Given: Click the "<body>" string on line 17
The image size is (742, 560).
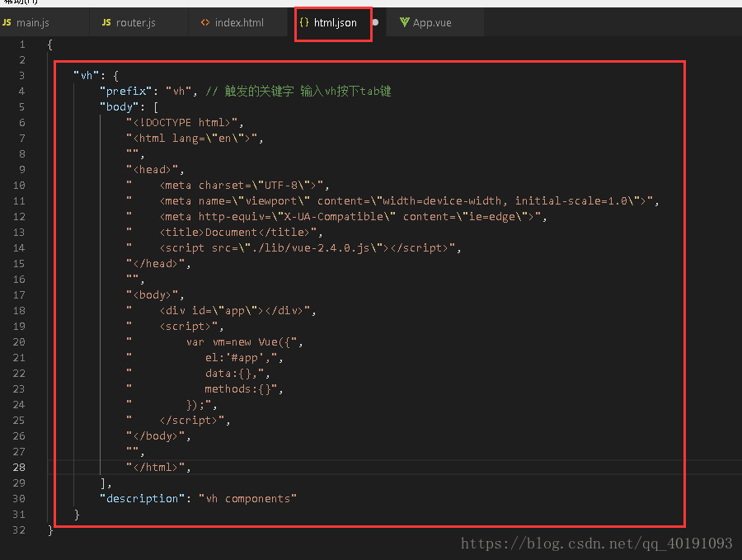Looking at the screenshot, I should (152, 295).
